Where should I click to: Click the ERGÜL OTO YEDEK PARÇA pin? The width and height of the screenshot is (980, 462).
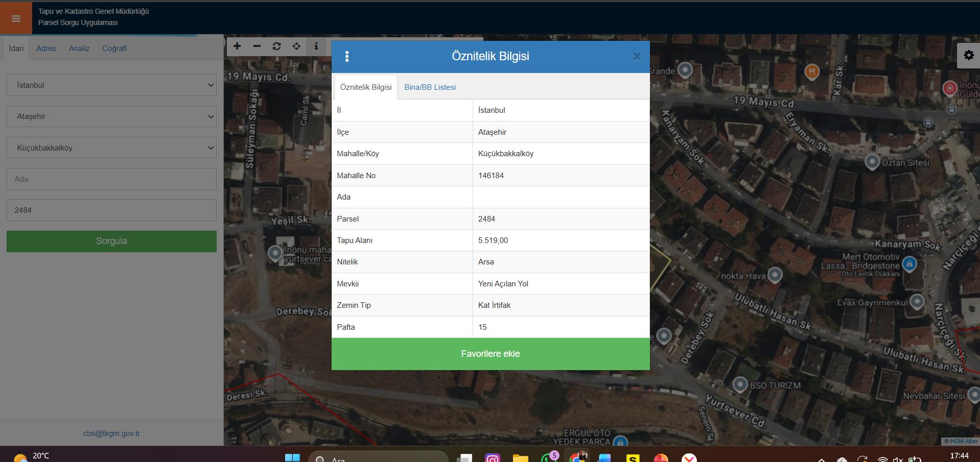point(620,441)
